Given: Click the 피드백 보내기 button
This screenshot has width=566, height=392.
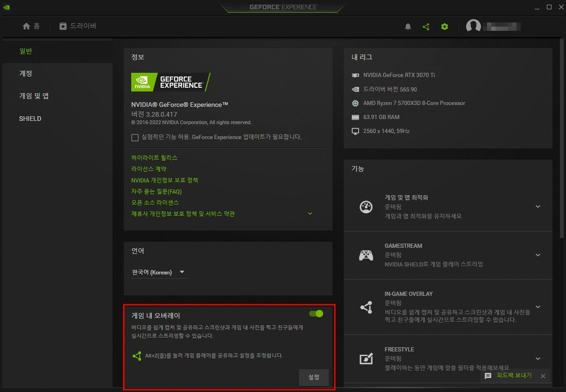Looking at the screenshot, I should click(x=514, y=376).
